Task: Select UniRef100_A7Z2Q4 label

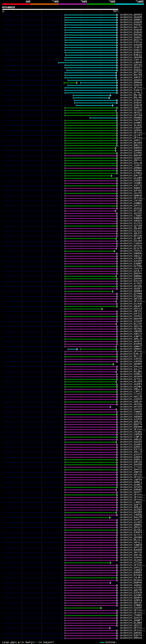Action: (131, 563)
